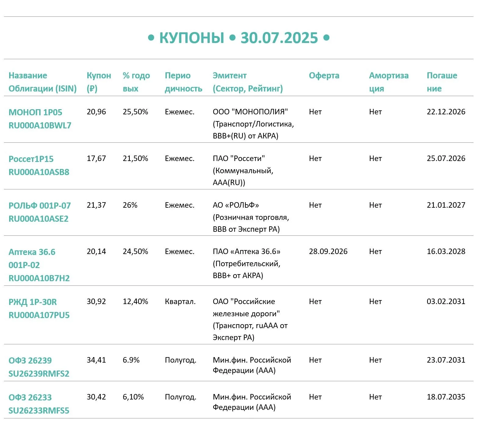Select the maturity date "18.07.2035"
The height and width of the screenshot is (448, 479).
coord(446,397)
